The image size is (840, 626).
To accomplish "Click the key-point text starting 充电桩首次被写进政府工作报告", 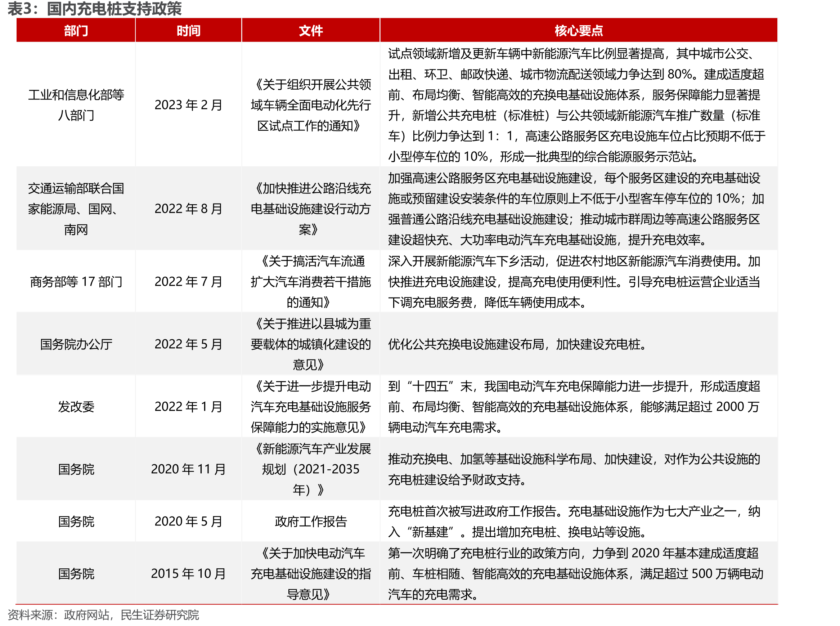I will point(574,522).
